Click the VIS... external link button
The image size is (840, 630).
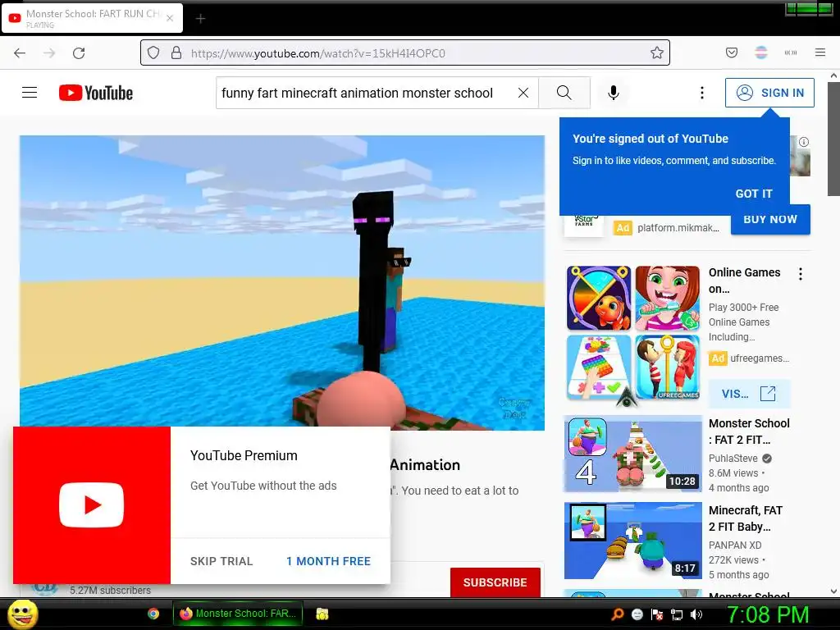click(x=749, y=394)
